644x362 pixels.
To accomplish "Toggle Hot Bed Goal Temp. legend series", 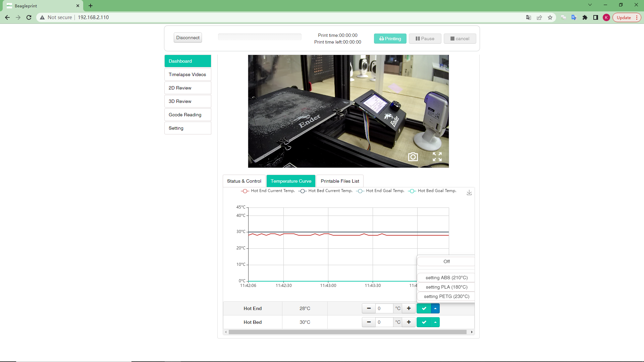I will coord(432,191).
